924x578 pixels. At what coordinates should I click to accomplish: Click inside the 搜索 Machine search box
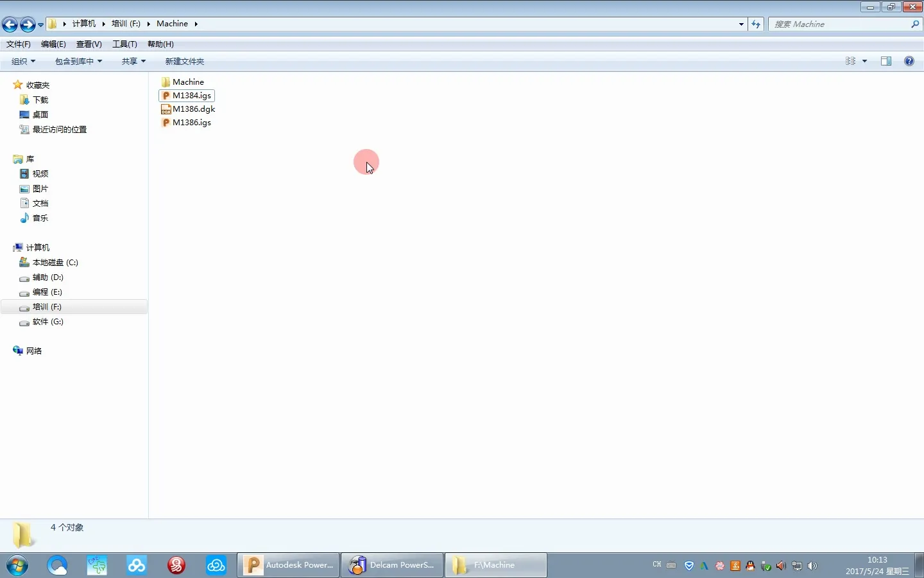(x=841, y=24)
